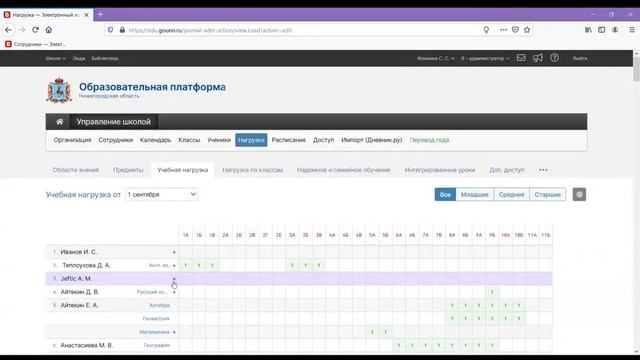Open Люди in the top bar
Screen dimensions: 640x360
click(x=79, y=58)
